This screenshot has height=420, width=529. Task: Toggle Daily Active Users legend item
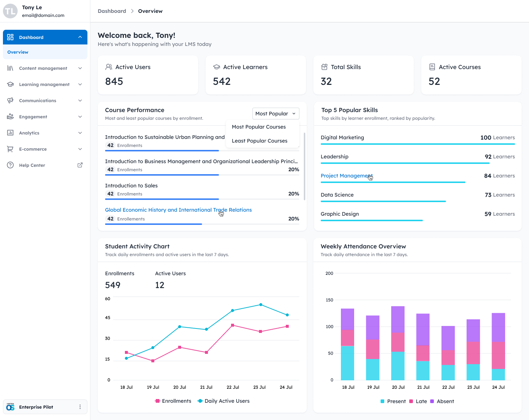[x=223, y=401]
